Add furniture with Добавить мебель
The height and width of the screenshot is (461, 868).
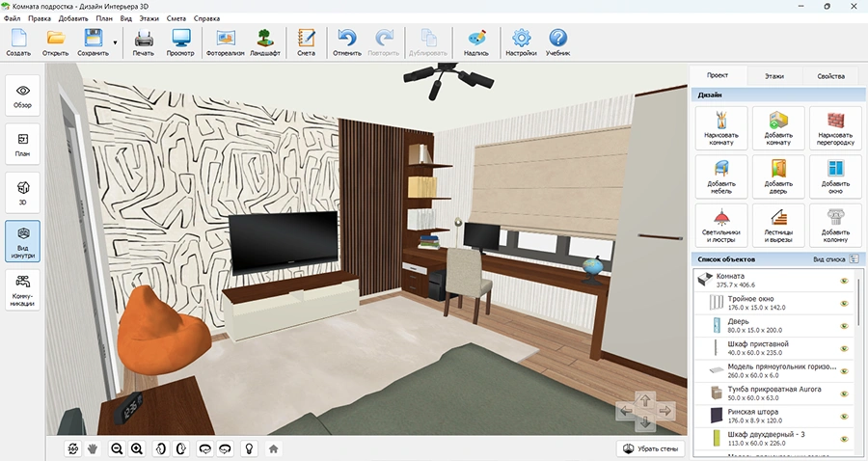click(x=720, y=176)
